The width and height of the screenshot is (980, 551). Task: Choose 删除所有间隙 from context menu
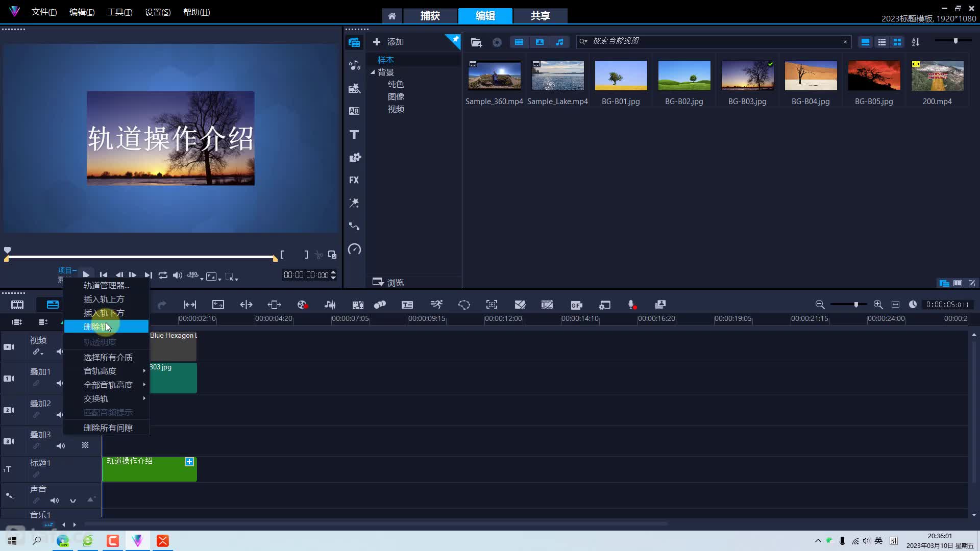tap(107, 428)
